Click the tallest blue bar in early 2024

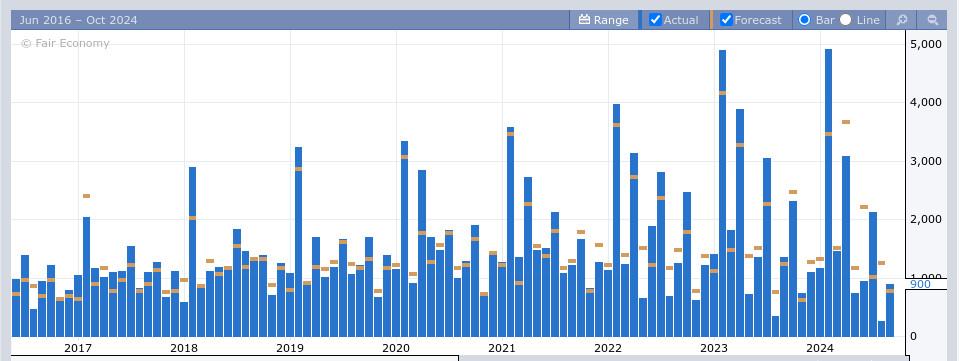tap(829, 193)
